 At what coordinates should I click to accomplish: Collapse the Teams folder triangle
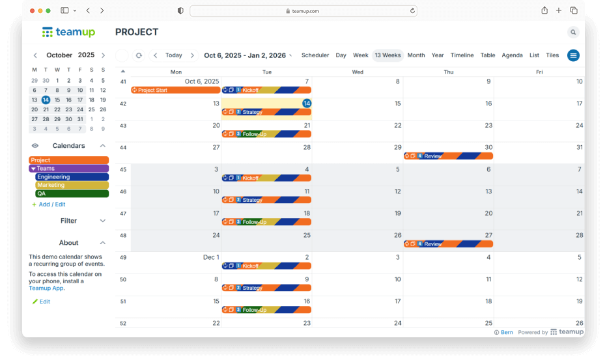(33, 169)
